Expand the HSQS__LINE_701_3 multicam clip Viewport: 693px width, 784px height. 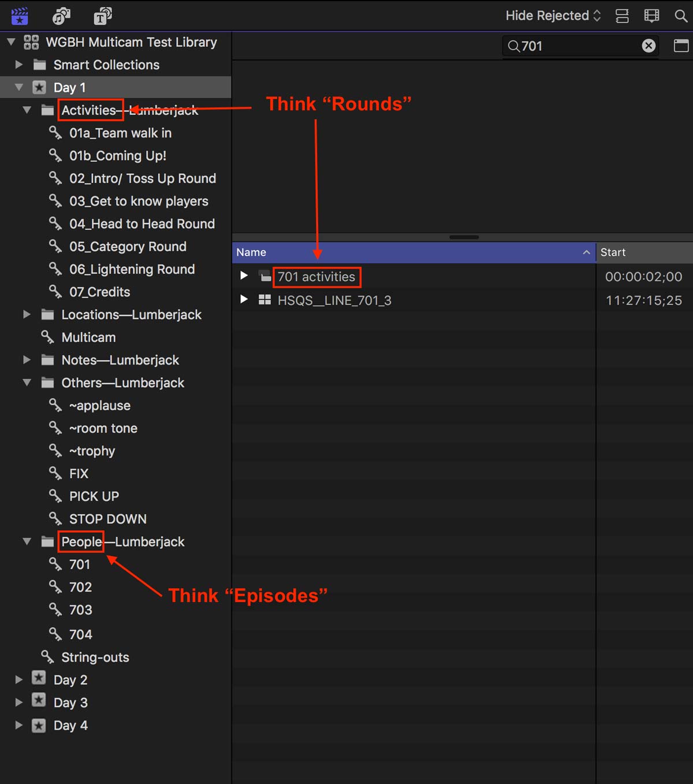coord(244,299)
